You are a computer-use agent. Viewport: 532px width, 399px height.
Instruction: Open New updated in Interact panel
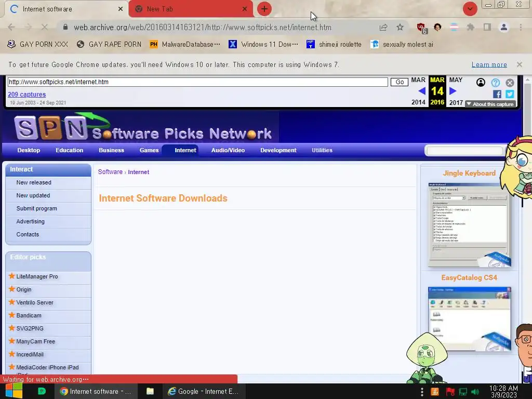click(x=33, y=195)
